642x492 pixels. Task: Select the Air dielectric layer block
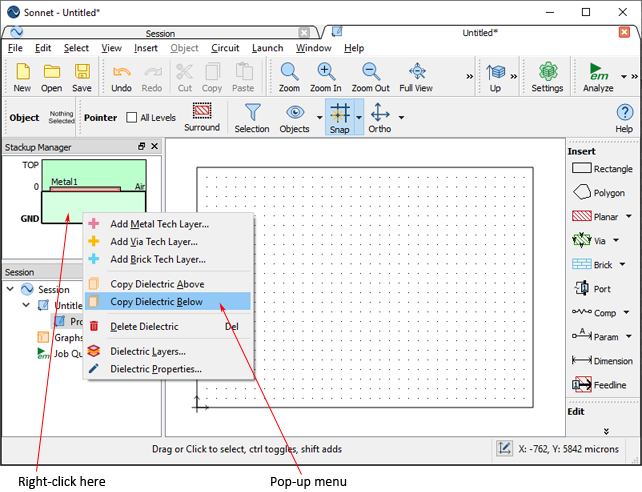pos(94,173)
